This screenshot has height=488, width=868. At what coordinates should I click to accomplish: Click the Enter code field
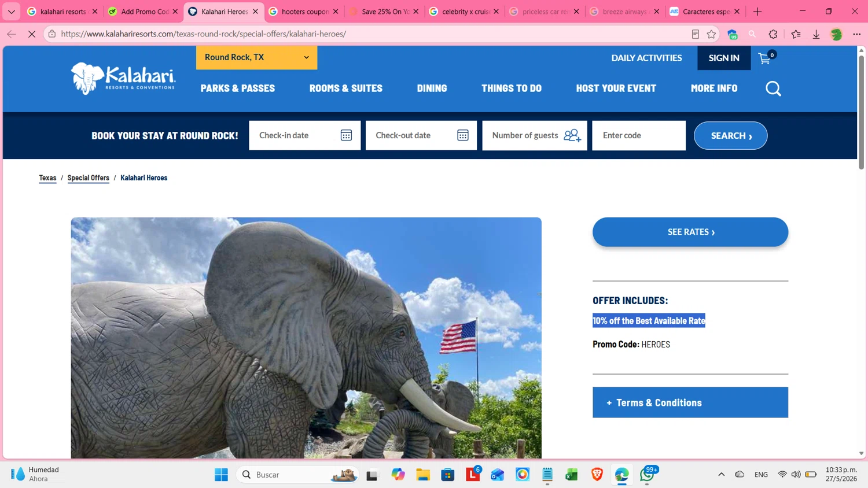point(639,135)
